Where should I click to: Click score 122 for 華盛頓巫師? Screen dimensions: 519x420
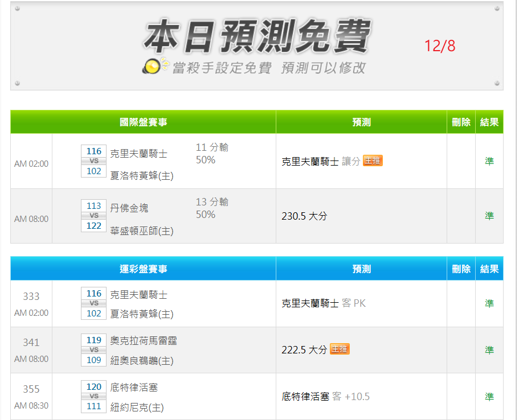point(93,226)
